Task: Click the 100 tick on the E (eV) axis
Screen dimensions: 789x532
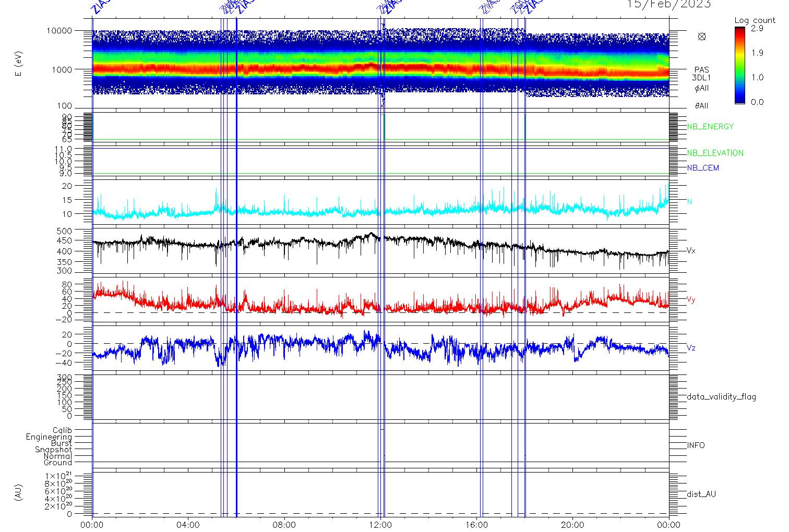Action: pyautogui.click(x=64, y=107)
